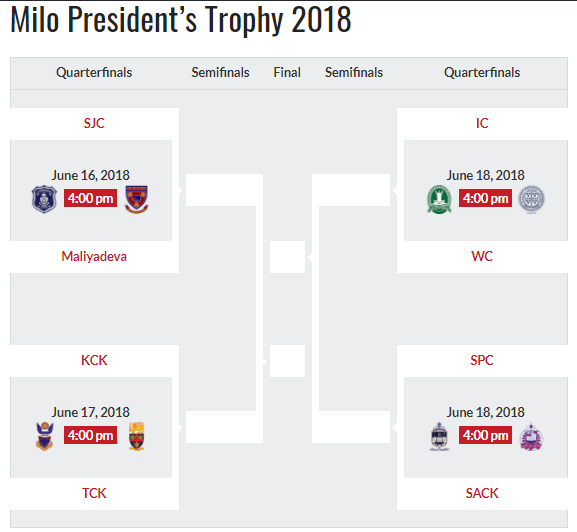577x532 pixels.
Task: Click the SPC dark crest logo
Action: click(x=439, y=436)
